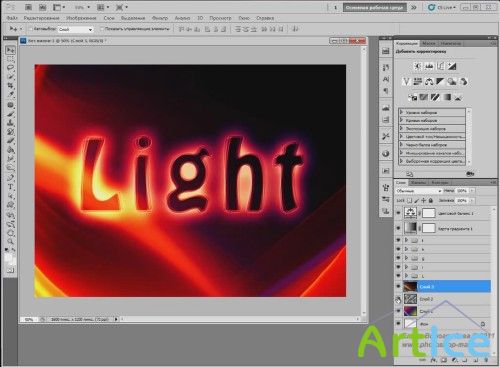Open the CS Live button
This screenshot has width=500, height=367.
[442, 7]
